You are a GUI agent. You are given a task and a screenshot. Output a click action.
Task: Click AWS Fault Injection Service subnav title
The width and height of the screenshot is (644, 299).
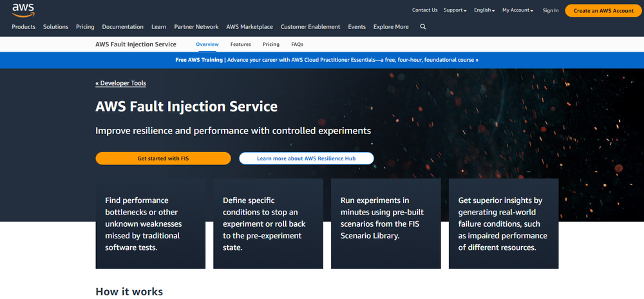tap(135, 44)
